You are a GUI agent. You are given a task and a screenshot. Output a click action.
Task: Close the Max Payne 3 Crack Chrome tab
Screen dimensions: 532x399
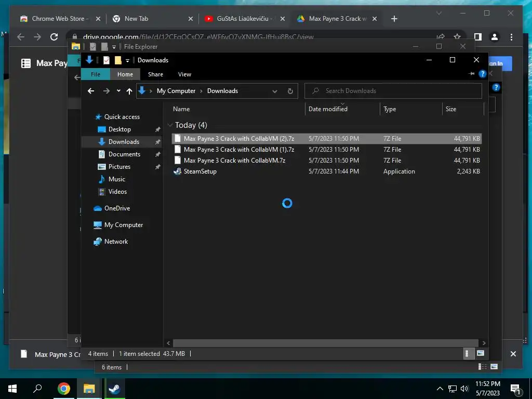(375, 19)
